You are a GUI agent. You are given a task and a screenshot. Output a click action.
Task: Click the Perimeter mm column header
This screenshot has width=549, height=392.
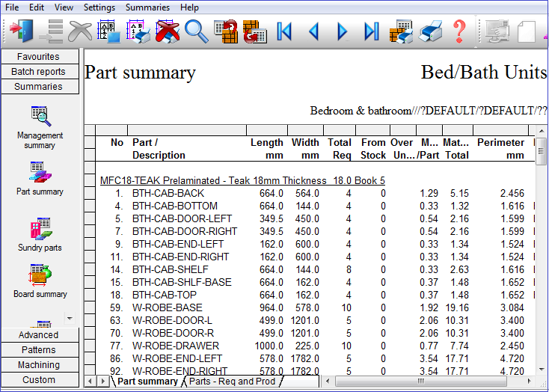[x=500, y=149]
